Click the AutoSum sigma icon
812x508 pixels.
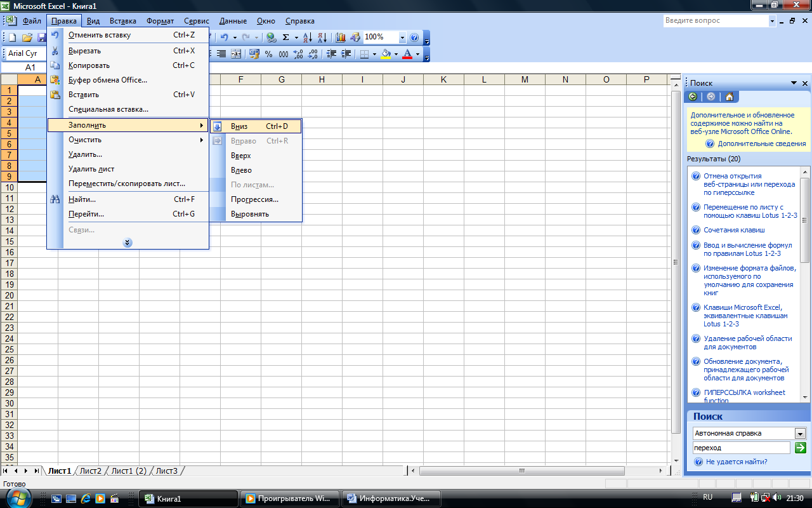pos(286,37)
